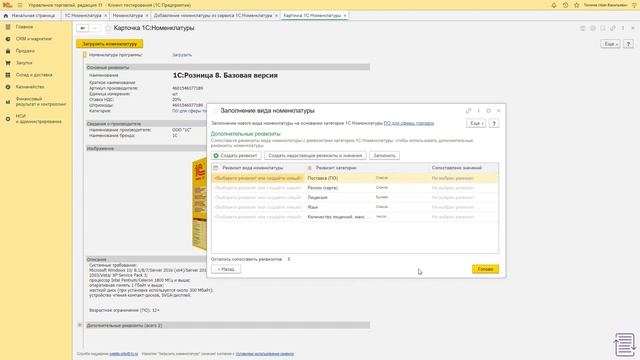
Task: Close the 1С:Номенклатура tab
Action: click(106, 16)
